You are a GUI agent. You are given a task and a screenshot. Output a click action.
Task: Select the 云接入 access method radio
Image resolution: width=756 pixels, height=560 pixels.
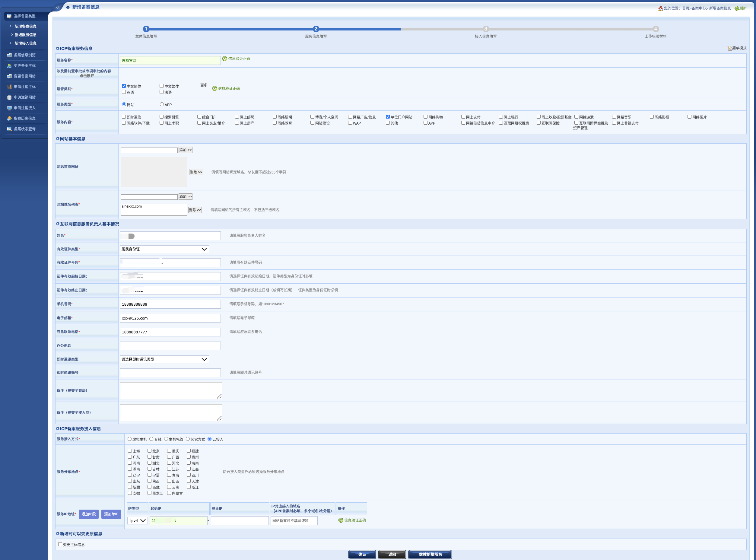[x=209, y=439]
